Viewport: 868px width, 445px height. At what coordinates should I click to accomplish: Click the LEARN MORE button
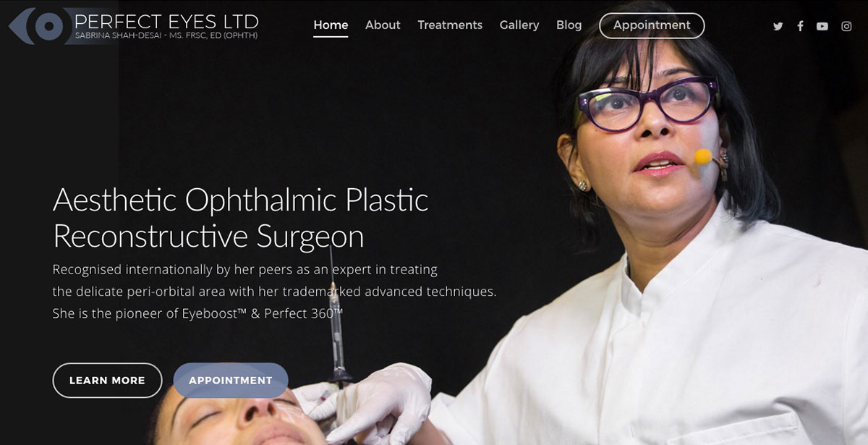[107, 380]
